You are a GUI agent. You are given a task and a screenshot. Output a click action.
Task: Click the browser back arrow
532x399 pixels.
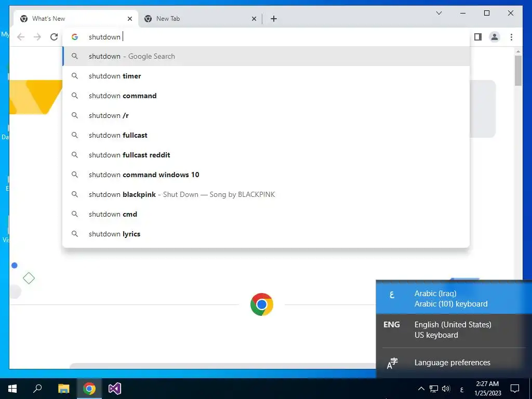[x=21, y=37]
